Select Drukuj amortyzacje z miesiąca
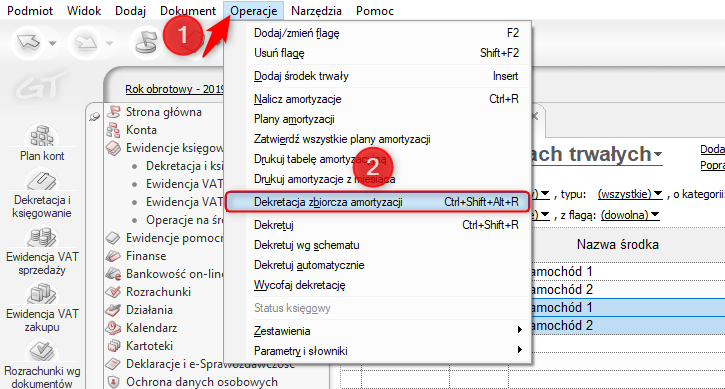725x389 pixels. coord(378,179)
